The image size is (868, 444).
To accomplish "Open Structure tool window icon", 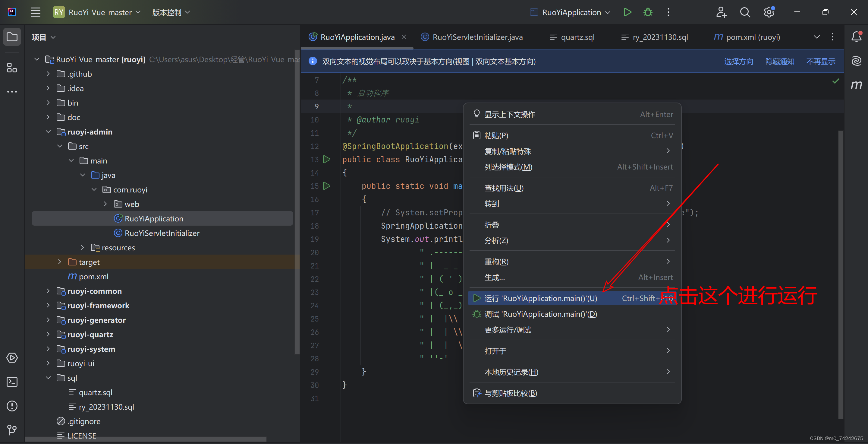I will 12,68.
